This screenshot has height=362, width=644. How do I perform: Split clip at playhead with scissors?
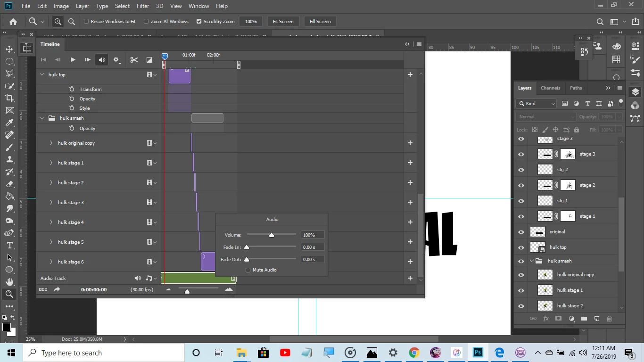pos(134,60)
